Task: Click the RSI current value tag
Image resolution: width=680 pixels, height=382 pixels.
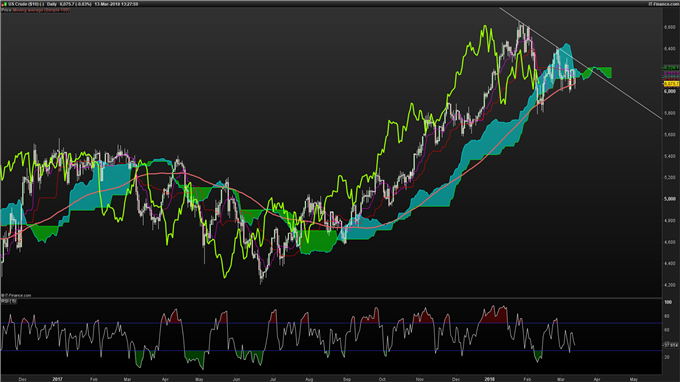Action: tap(671, 345)
